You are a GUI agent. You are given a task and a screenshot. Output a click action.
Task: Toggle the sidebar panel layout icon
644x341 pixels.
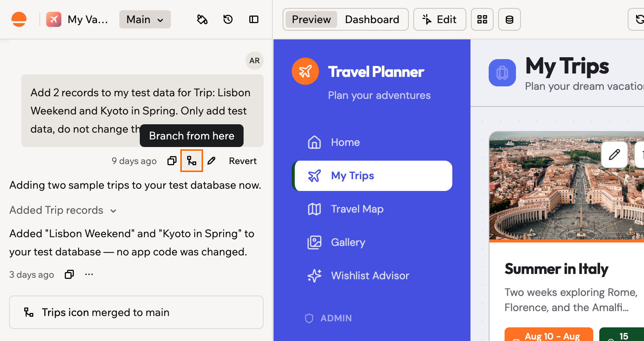click(x=254, y=19)
